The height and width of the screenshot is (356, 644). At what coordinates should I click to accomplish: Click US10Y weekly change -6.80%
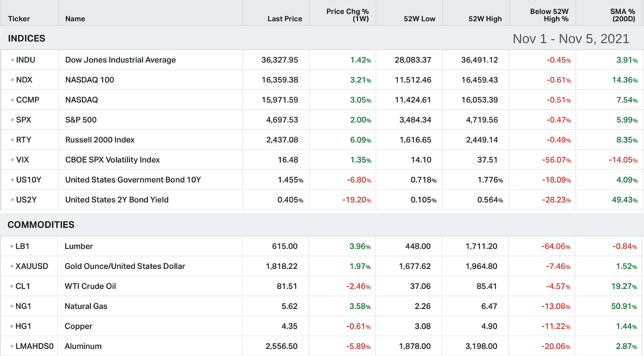[x=359, y=180]
